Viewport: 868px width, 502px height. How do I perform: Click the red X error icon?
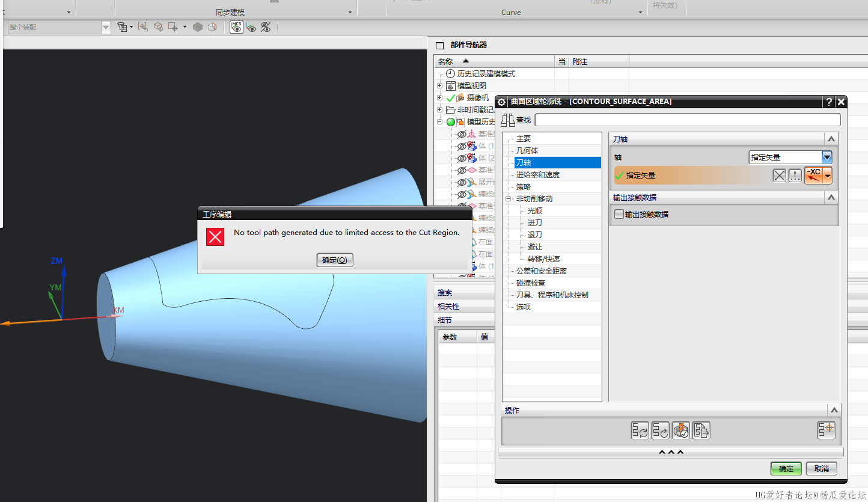click(x=215, y=237)
